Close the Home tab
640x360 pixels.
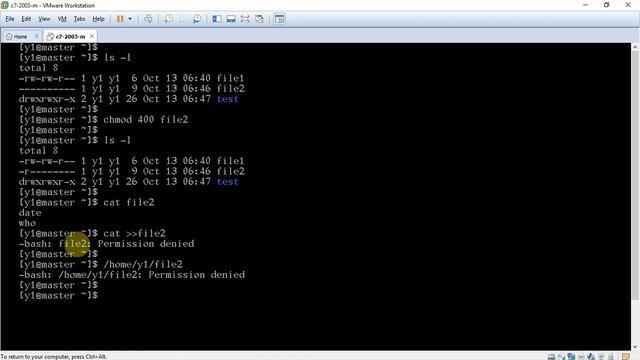click(x=36, y=36)
